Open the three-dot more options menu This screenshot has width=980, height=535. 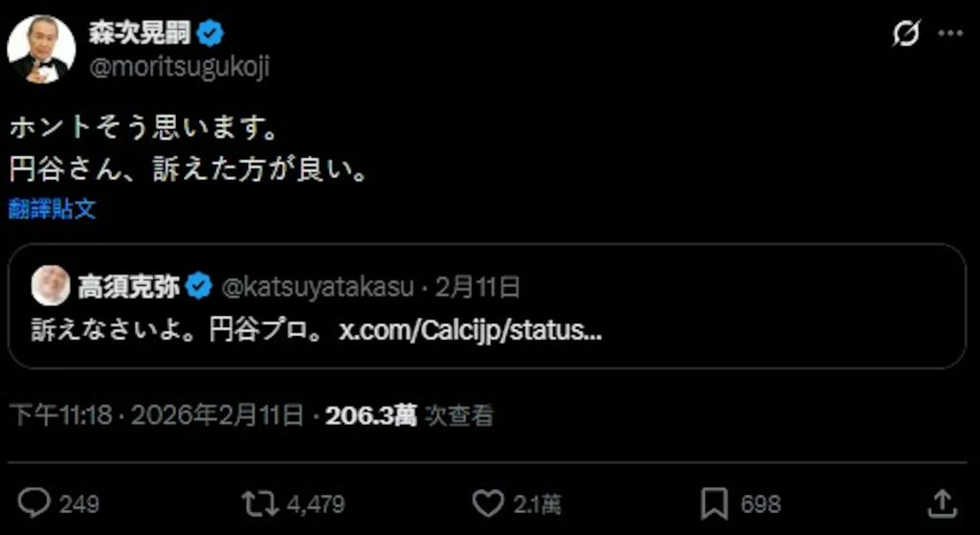[x=951, y=33]
